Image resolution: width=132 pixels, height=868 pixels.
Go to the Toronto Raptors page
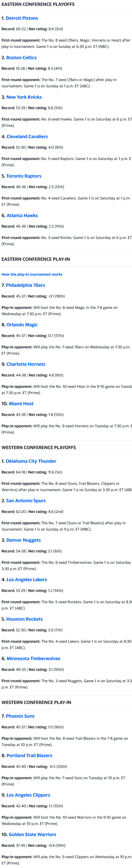23,176
